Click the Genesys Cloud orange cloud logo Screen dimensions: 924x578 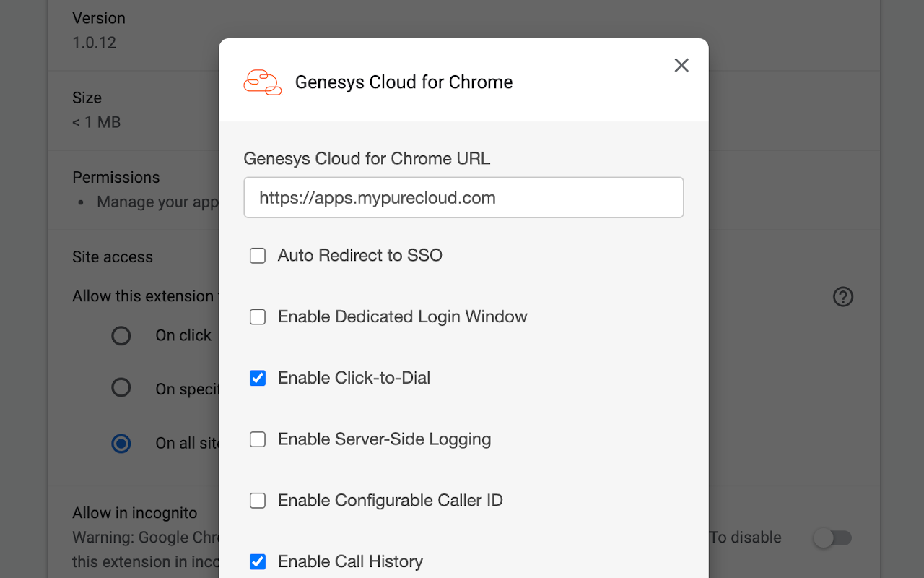click(x=263, y=82)
